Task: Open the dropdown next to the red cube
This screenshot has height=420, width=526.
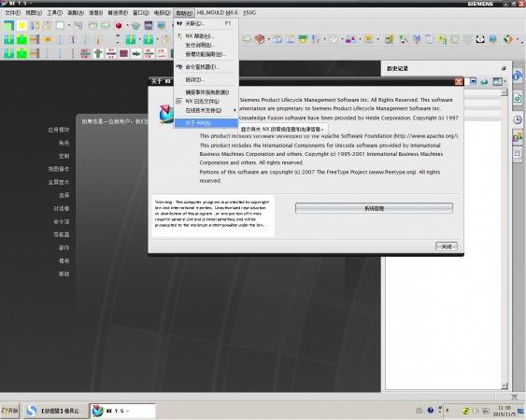Action: [x=127, y=25]
